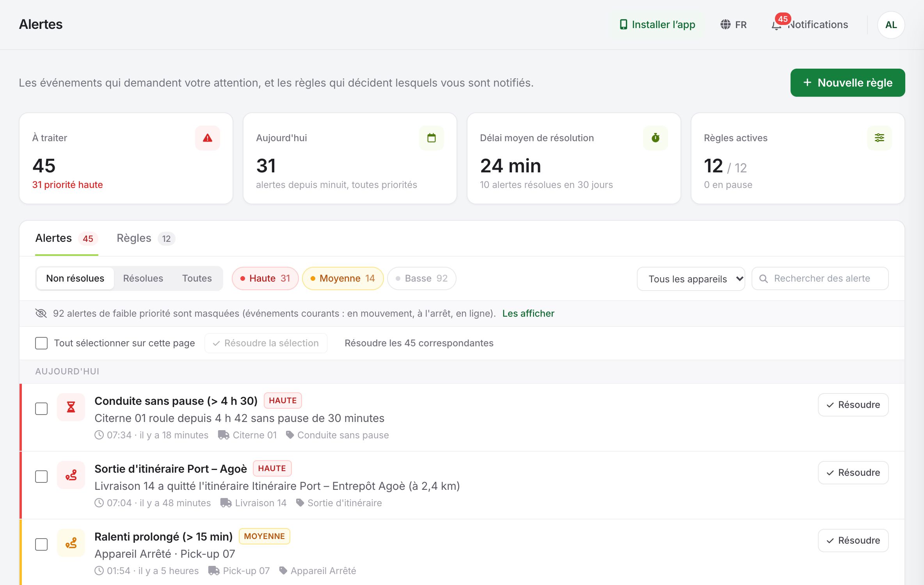Click the tag icon beside Appareil Arrêté
Image resolution: width=924 pixels, height=585 pixels.
coord(283,571)
